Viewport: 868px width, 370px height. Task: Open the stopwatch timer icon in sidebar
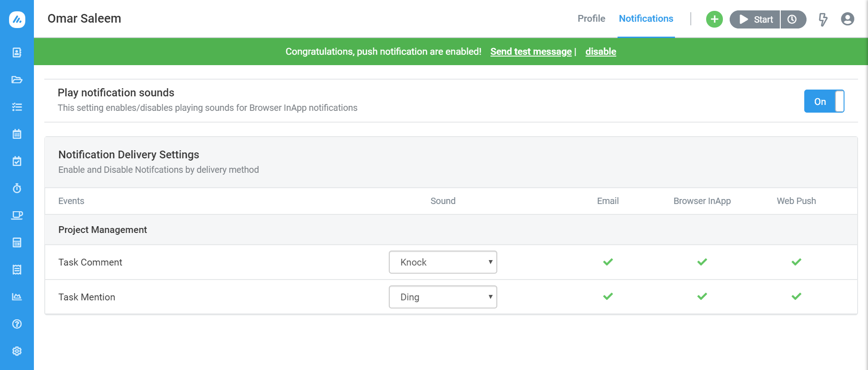17,188
